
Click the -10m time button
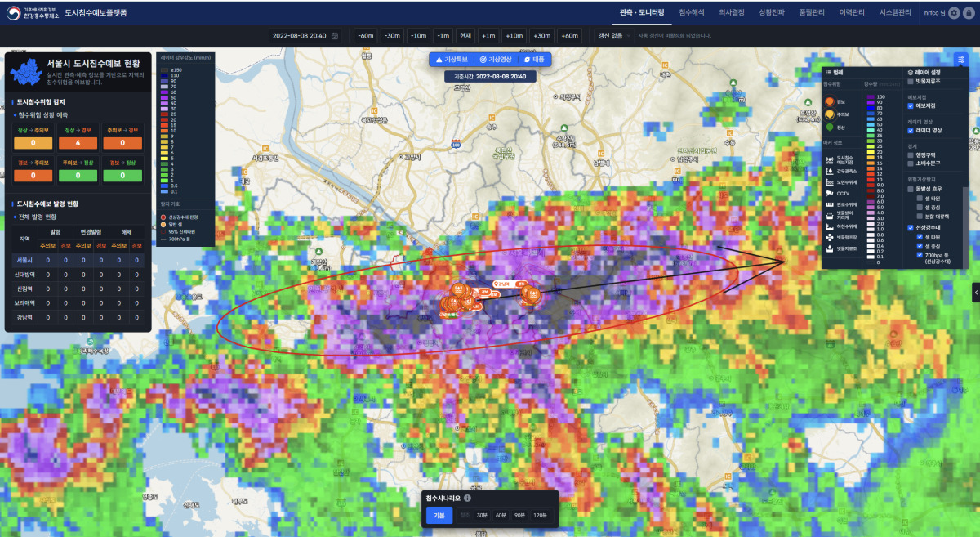click(418, 36)
